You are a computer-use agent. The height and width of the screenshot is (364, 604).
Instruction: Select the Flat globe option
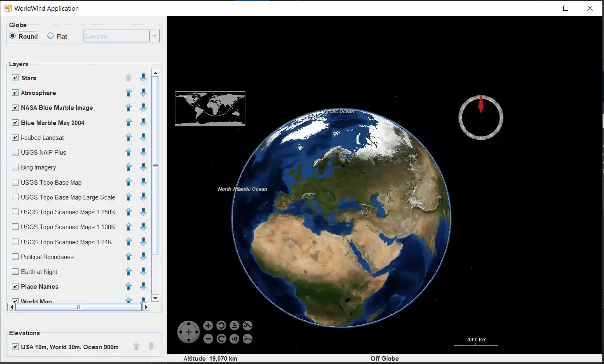pos(51,36)
